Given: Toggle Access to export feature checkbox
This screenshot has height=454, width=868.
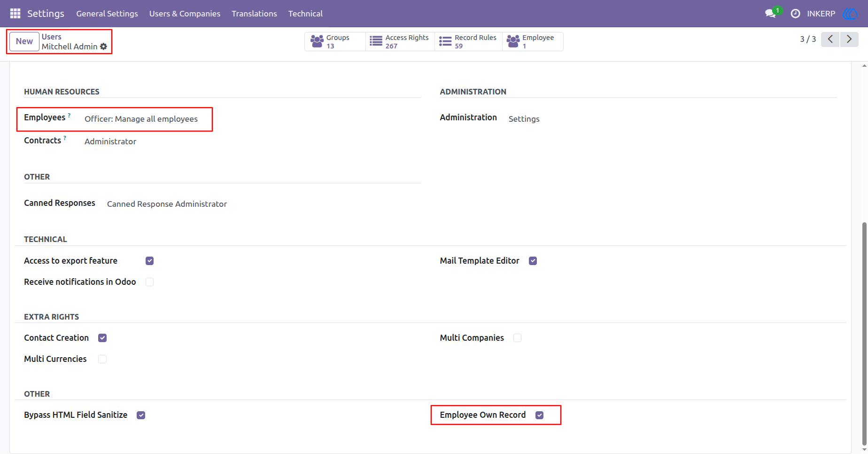Looking at the screenshot, I should click(150, 261).
